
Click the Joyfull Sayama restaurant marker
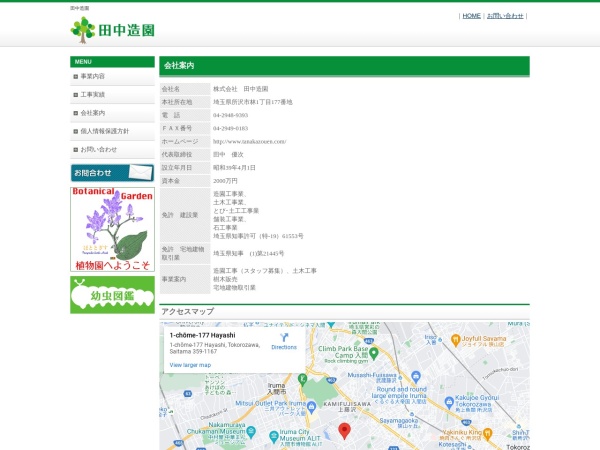pyautogui.click(x=455, y=339)
